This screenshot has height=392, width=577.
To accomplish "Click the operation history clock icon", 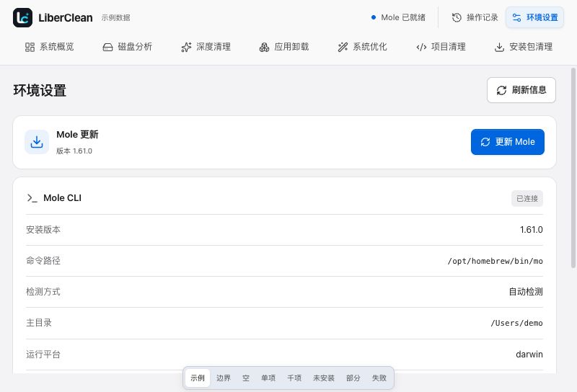I will point(457,17).
